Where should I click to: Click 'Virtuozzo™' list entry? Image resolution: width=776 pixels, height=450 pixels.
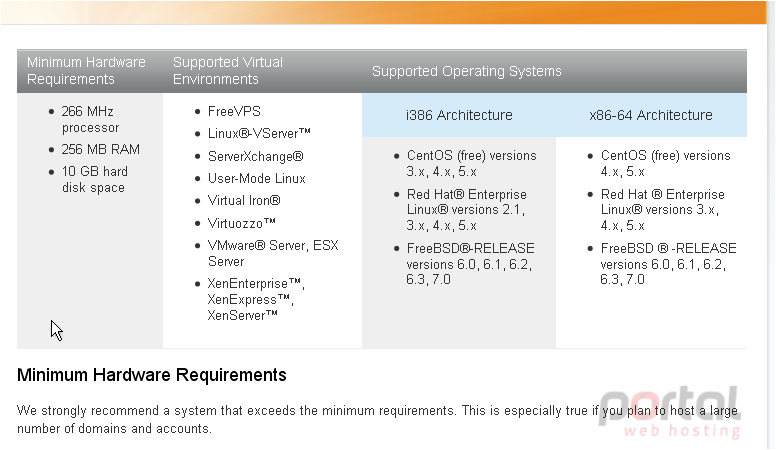click(x=242, y=223)
